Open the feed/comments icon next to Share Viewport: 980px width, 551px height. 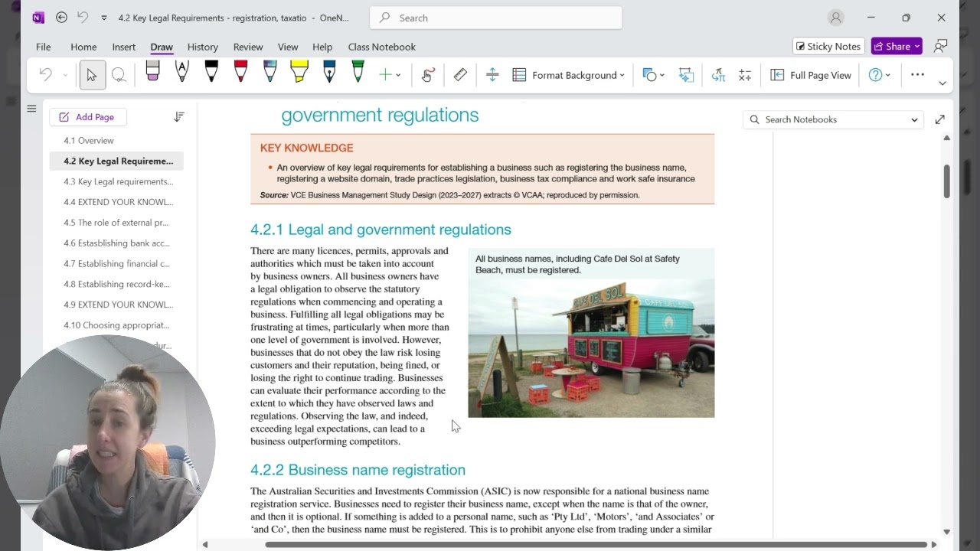(x=940, y=46)
